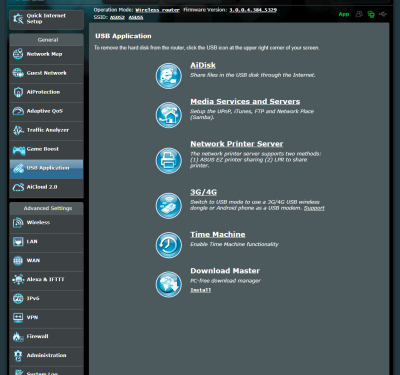Select Adaptive QoS in sidebar
The image size is (400, 375).
point(46,111)
